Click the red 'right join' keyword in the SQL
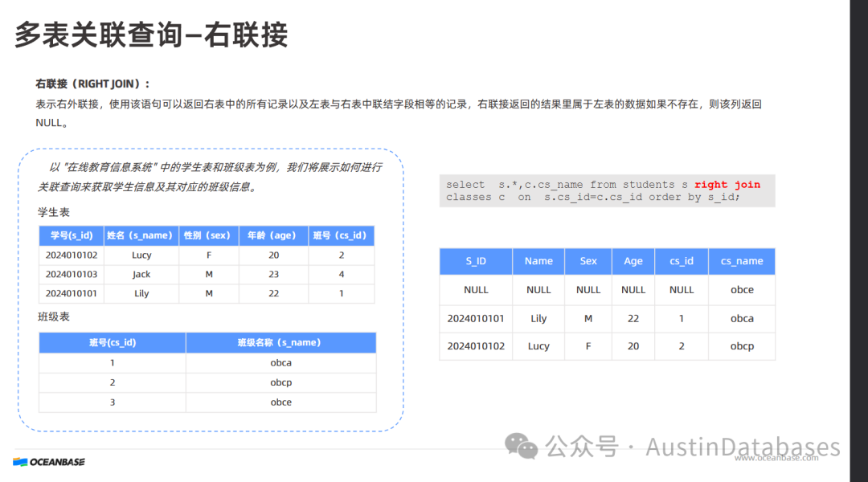Viewport: 868px width, 482px height. 727,185
